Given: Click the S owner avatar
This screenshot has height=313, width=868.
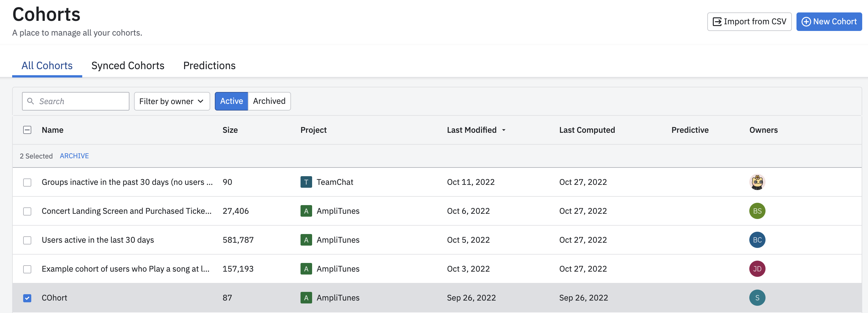Looking at the screenshot, I should (757, 298).
